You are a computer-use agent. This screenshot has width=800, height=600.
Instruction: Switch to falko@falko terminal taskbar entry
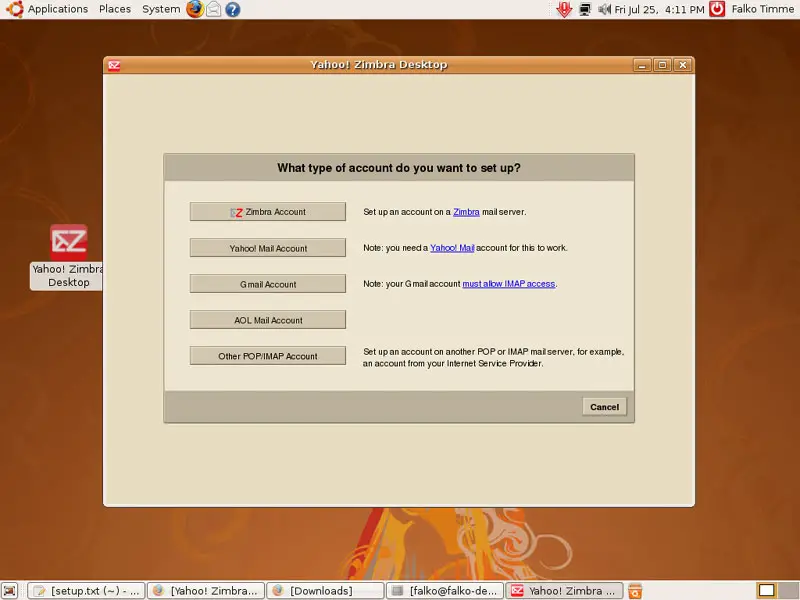445,591
